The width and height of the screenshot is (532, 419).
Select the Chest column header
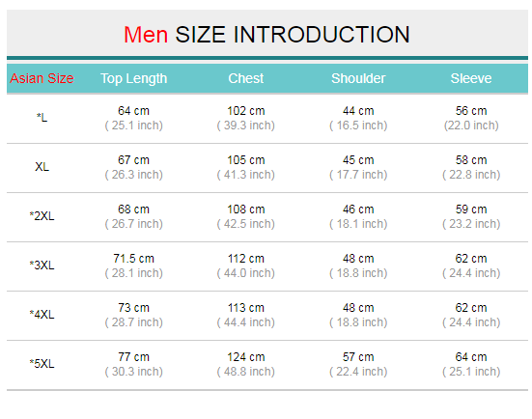tap(245, 78)
